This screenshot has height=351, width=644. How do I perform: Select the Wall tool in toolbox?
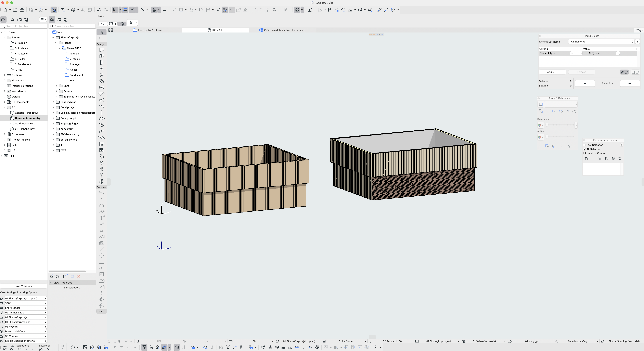(x=102, y=50)
